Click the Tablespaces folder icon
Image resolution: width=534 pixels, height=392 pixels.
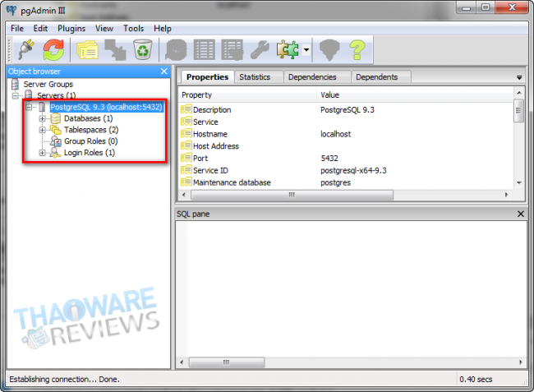pos(56,130)
